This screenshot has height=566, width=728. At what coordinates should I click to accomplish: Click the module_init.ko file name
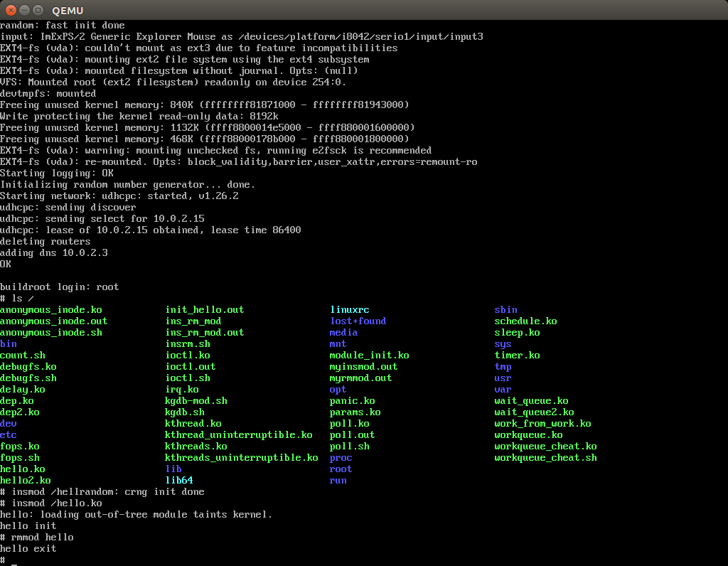(x=369, y=356)
